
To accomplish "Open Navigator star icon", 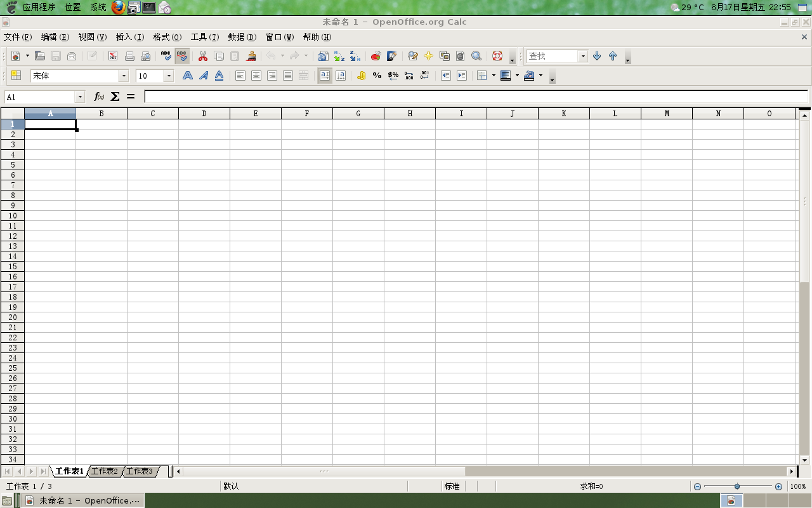I will tap(429, 56).
